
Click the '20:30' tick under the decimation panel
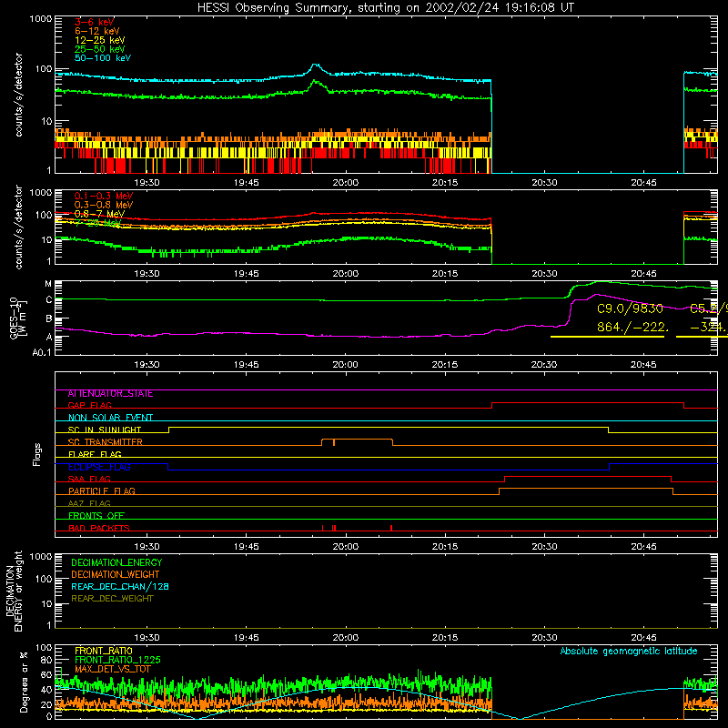[x=544, y=638]
